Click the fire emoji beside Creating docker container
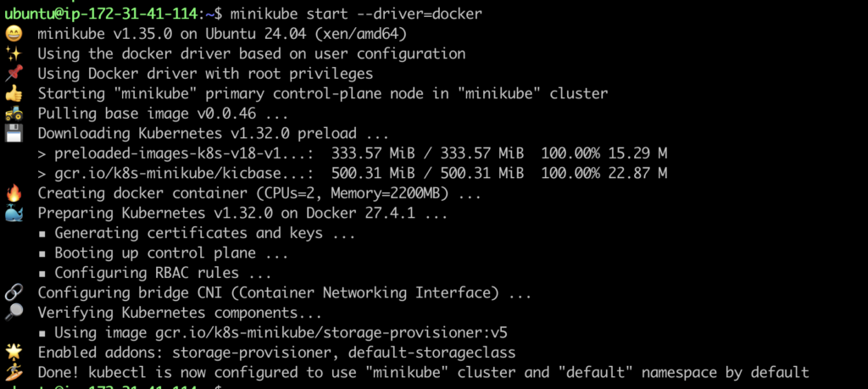Screen dimensions: 868x389 click(13, 194)
